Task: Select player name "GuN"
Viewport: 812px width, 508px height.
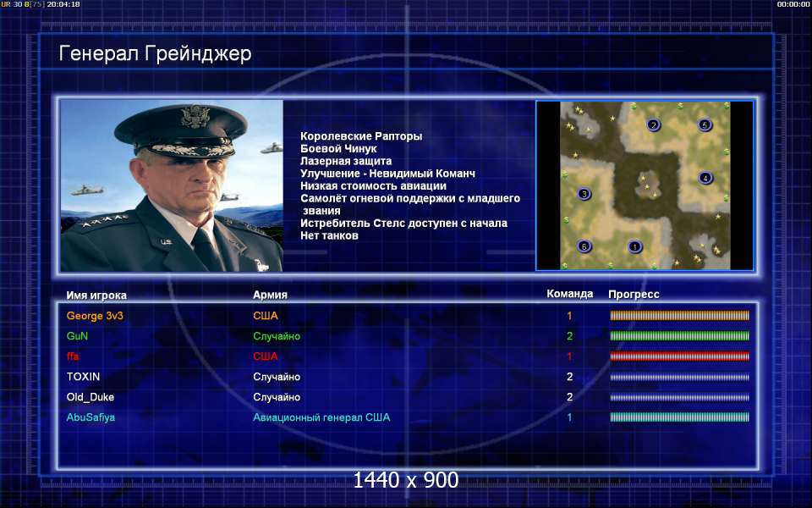Action: click(77, 336)
